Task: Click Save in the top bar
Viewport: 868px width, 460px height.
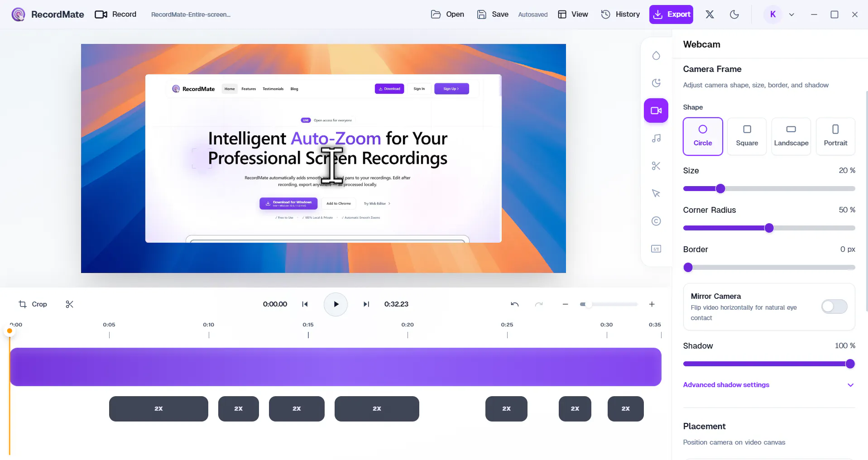Action: tap(493, 14)
